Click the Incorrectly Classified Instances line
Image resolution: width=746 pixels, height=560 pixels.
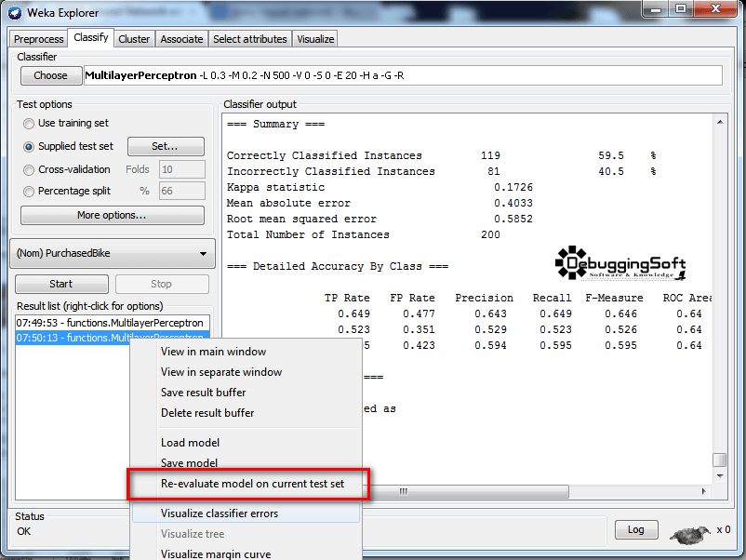tap(442, 171)
